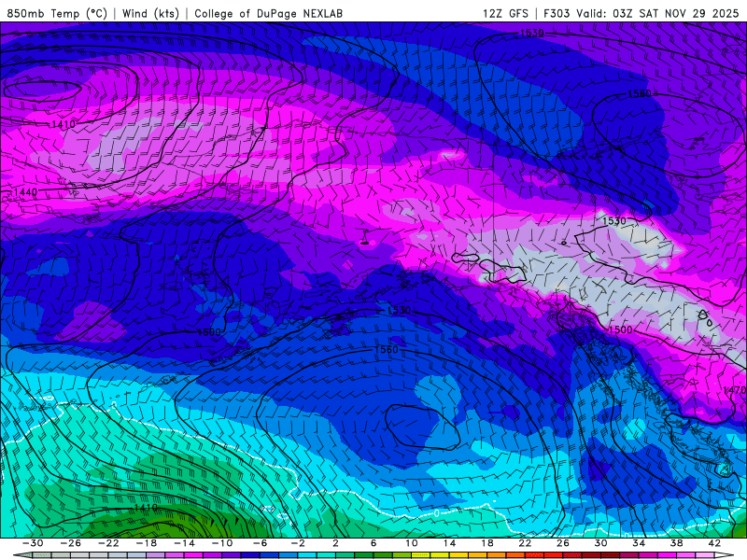Screen dimensions: 747x560
Task: Click the 34 color scale label
Action: pyautogui.click(x=639, y=543)
